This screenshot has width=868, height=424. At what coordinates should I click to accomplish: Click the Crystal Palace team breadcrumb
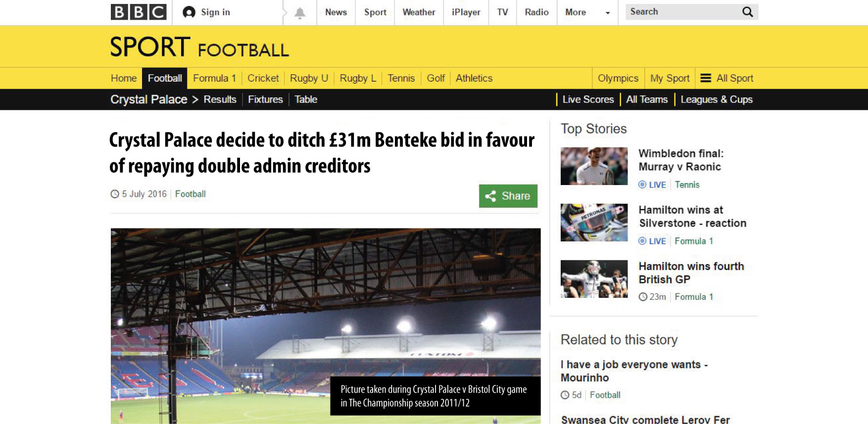point(148,99)
